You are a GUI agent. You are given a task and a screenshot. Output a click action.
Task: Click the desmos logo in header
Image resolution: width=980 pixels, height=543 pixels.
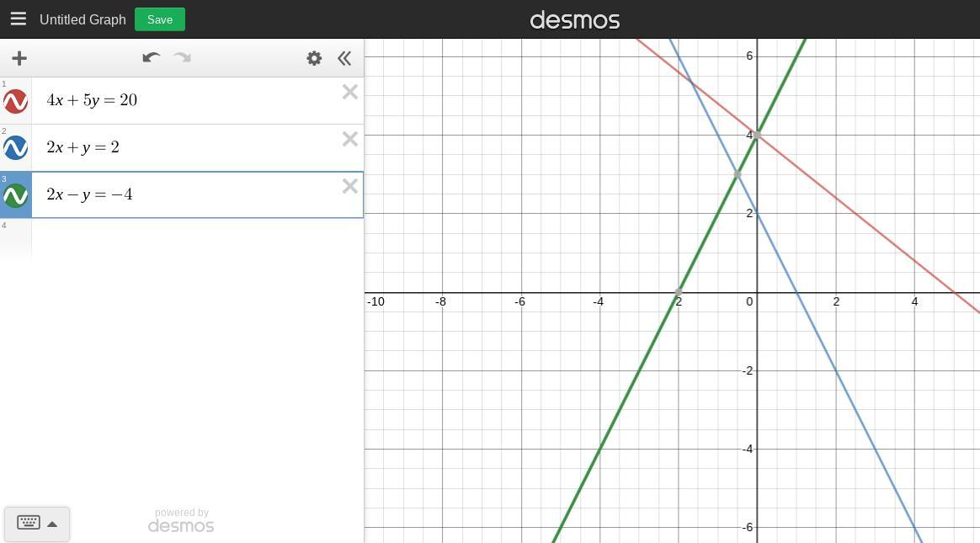coord(574,20)
